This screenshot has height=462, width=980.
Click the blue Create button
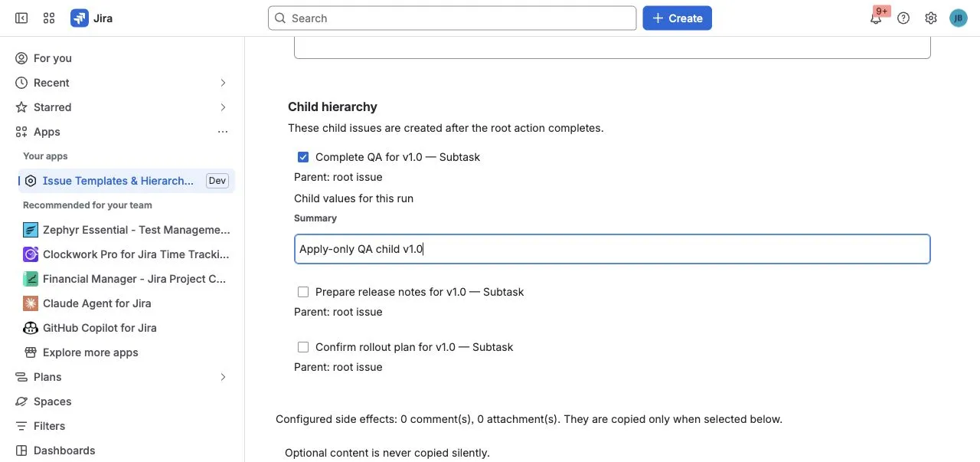(678, 18)
